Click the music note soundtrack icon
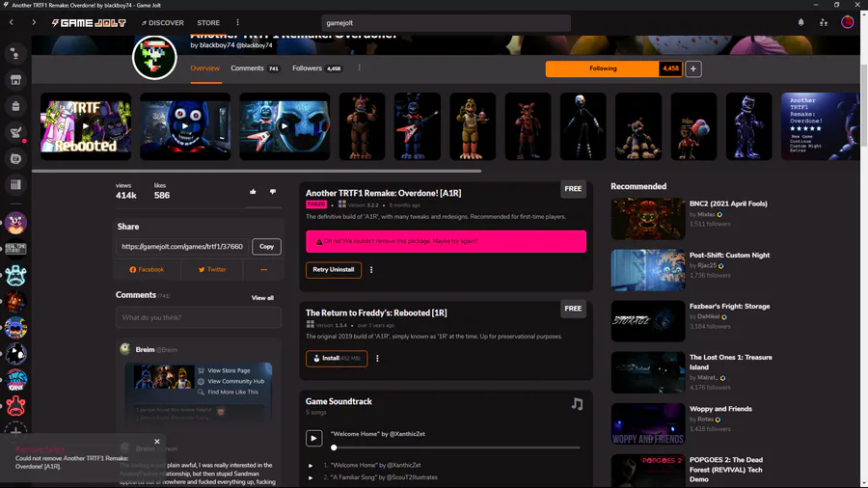Screen dimensions: 868x488 coord(577,404)
